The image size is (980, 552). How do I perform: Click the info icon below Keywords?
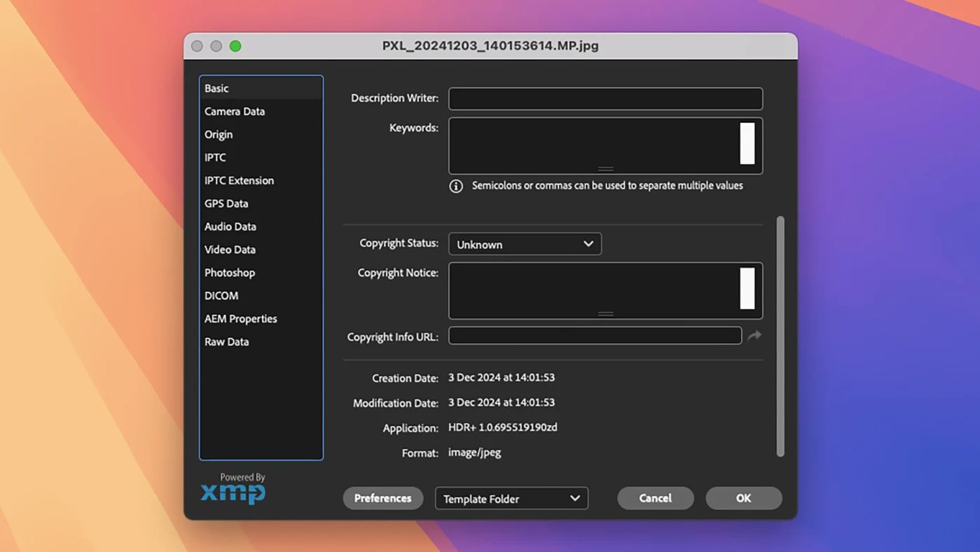[x=456, y=186]
